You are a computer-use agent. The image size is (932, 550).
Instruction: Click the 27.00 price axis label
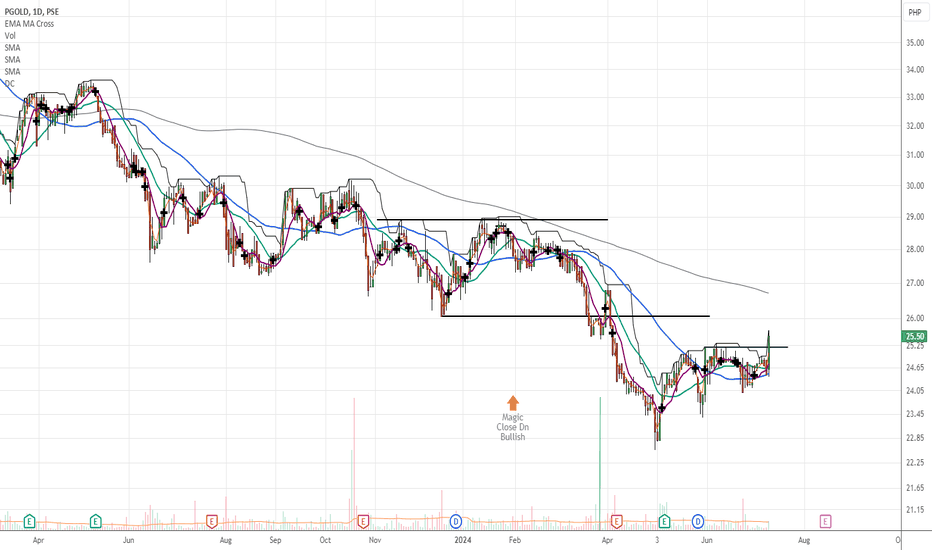pyautogui.click(x=915, y=283)
